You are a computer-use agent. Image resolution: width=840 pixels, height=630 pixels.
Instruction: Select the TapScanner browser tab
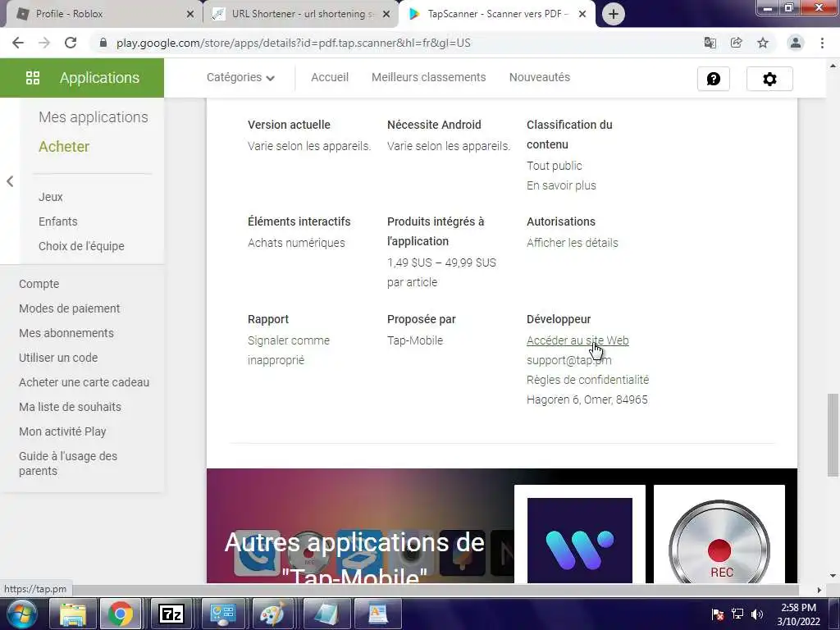point(495,14)
